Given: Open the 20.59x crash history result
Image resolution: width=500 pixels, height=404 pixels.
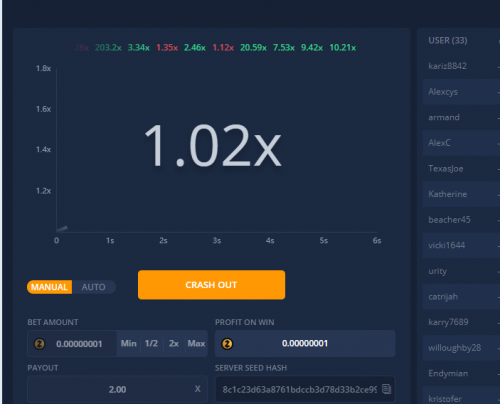Looking at the screenshot, I should [253, 48].
